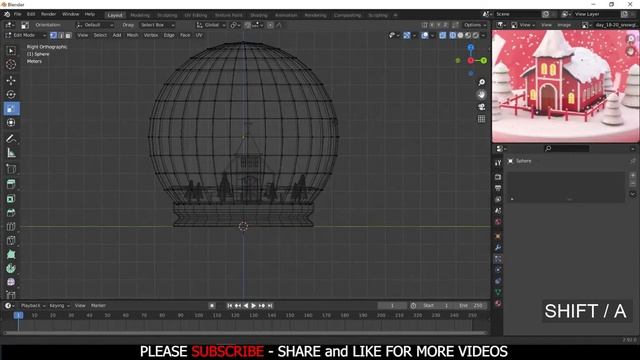
Task: Select the Measure tool
Action: (x=11, y=153)
